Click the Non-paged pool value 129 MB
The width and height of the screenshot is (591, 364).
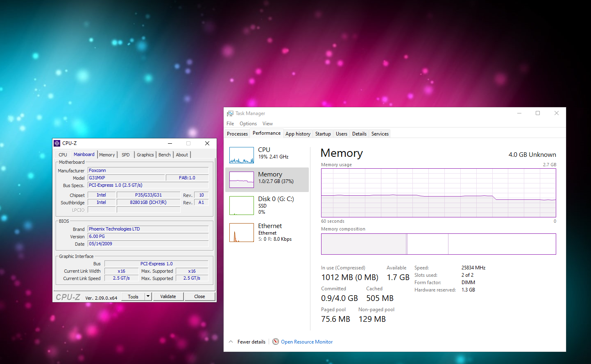pos(372,319)
